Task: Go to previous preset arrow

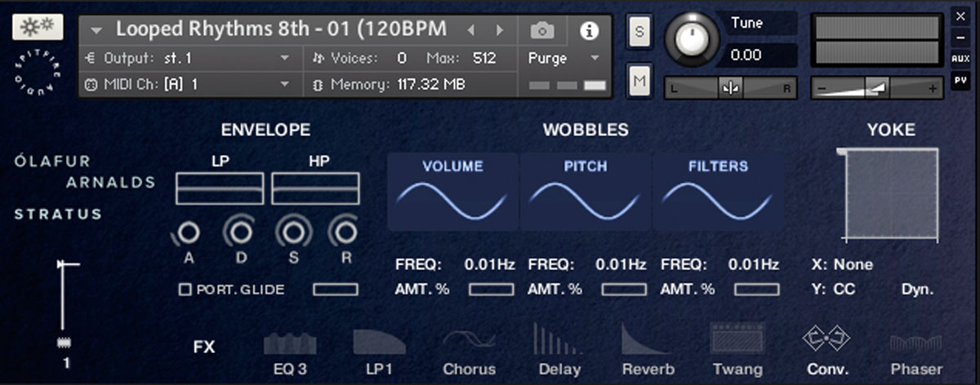Action: pyautogui.click(x=470, y=31)
